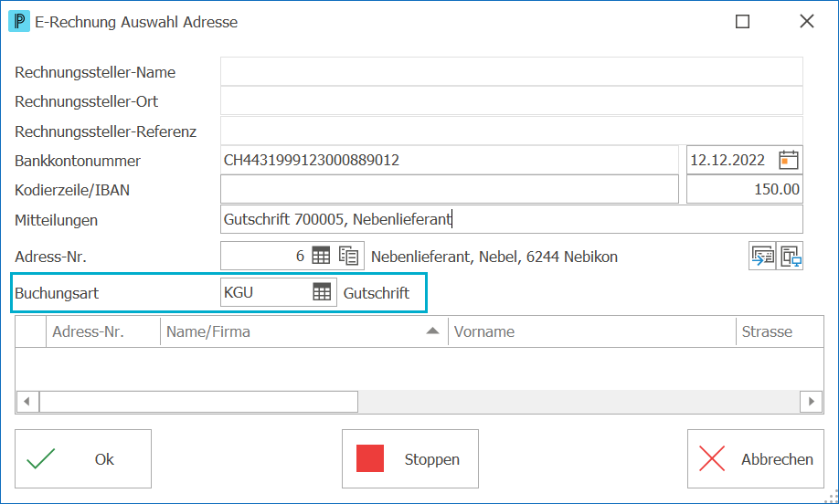The image size is (839, 504).
Task: Sort by Vorname column header
Action: [592, 332]
